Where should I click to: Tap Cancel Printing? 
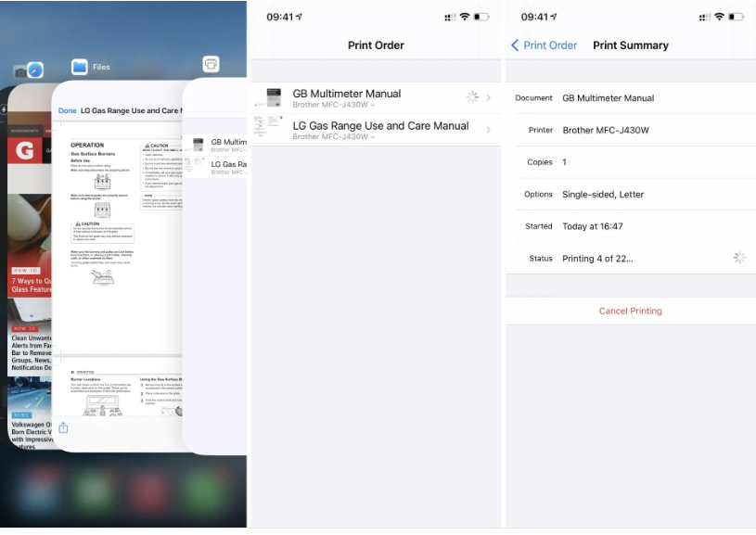click(631, 311)
